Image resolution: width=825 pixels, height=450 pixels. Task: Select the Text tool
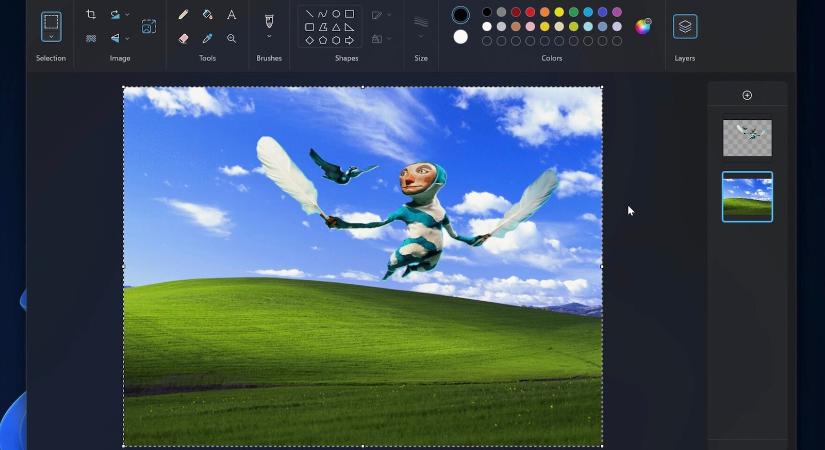(x=232, y=15)
